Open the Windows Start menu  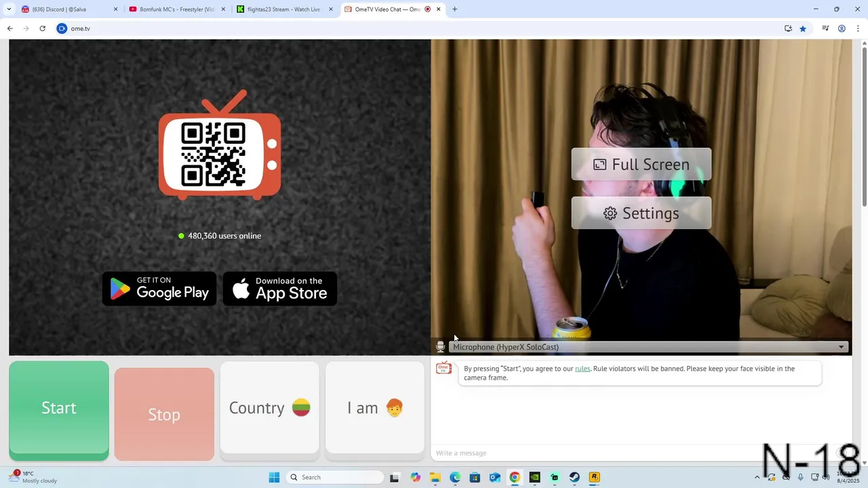pos(274,477)
